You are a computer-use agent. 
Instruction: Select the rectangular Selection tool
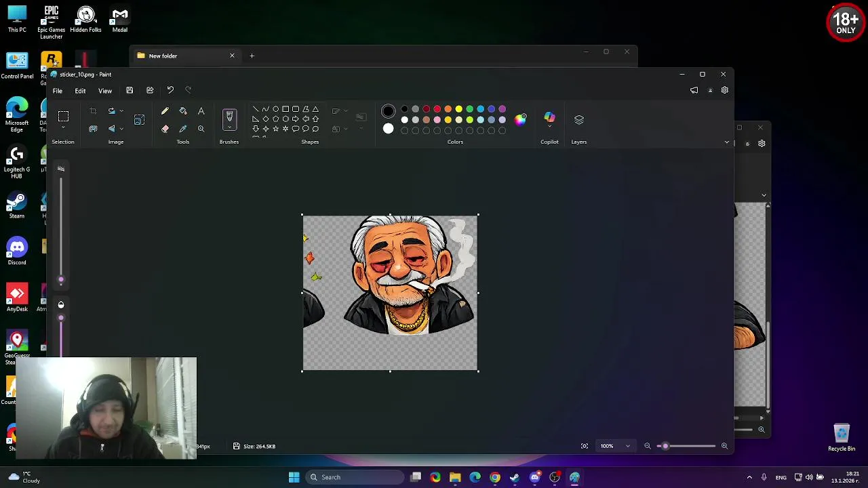(x=63, y=117)
